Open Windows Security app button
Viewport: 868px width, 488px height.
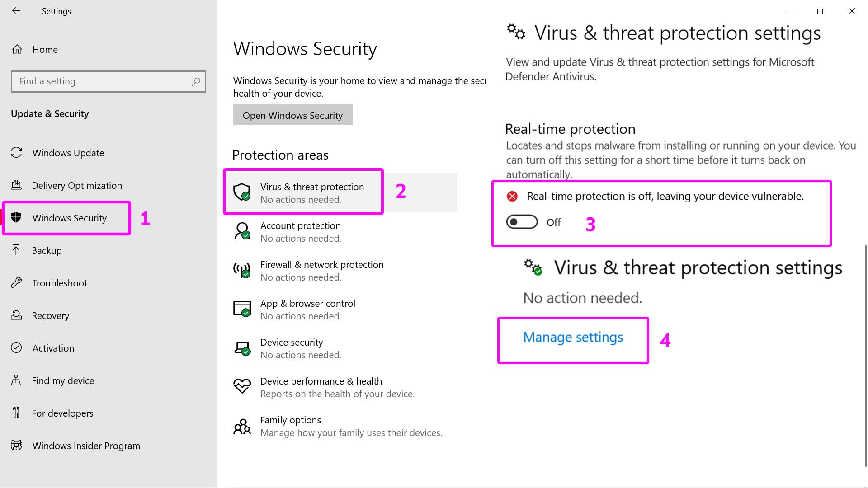[x=292, y=114]
